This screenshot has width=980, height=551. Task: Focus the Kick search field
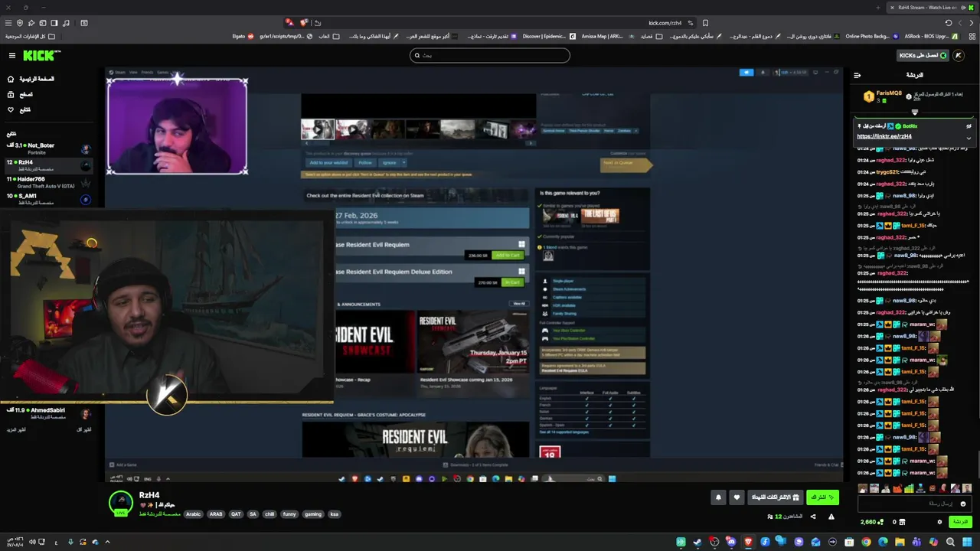490,55
